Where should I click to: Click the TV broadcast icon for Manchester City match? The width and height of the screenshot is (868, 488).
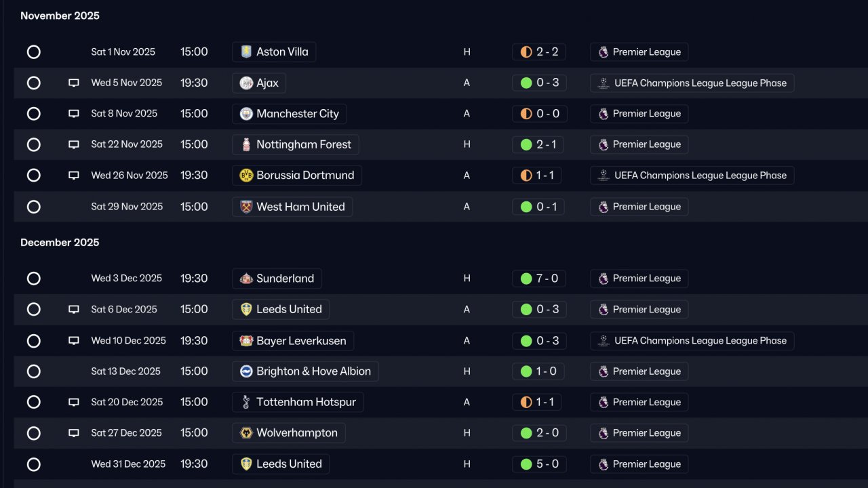pos(74,114)
